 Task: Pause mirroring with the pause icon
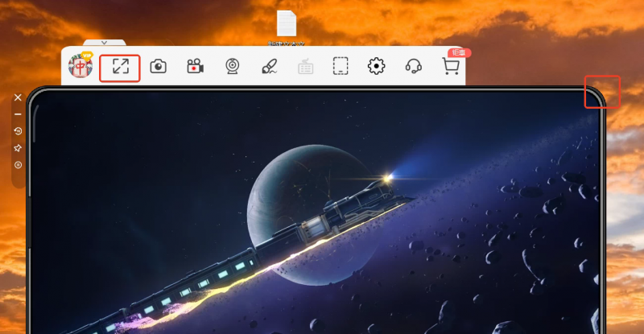tap(18, 165)
